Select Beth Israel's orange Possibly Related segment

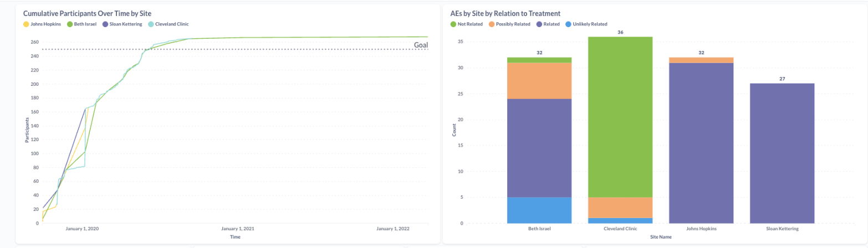click(x=539, y=81)
